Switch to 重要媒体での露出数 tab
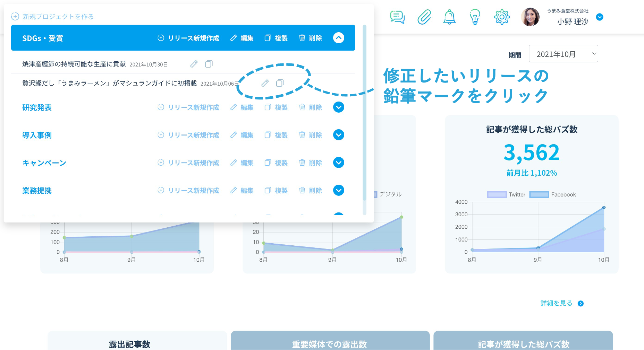 pyautogui.click(x=330, y=343)
